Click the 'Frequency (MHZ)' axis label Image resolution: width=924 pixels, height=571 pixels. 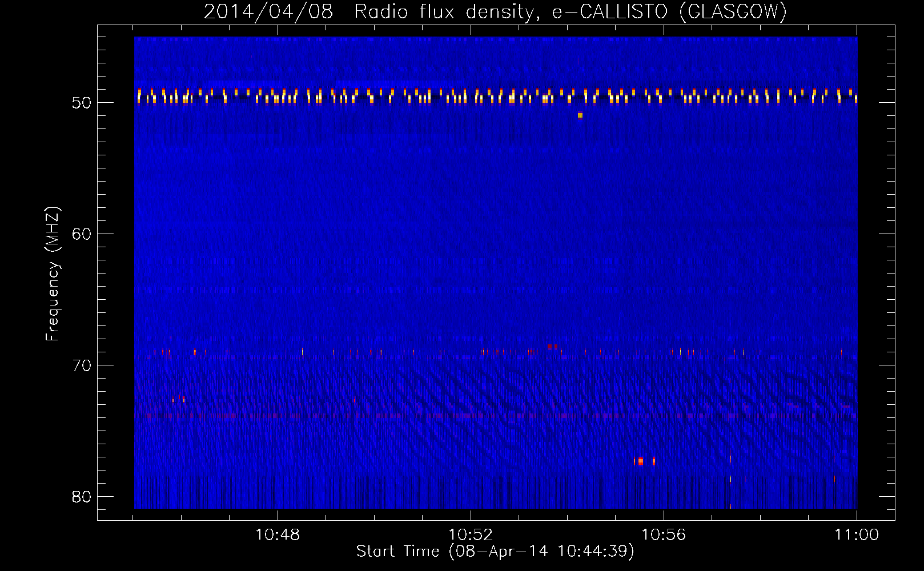tap(53, 274)
